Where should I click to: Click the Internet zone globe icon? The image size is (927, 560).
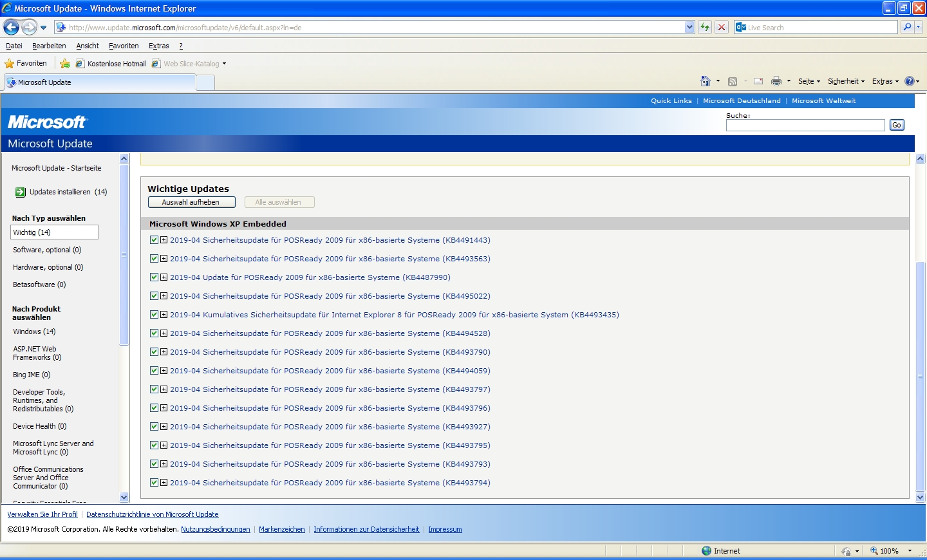coord(706,551)
